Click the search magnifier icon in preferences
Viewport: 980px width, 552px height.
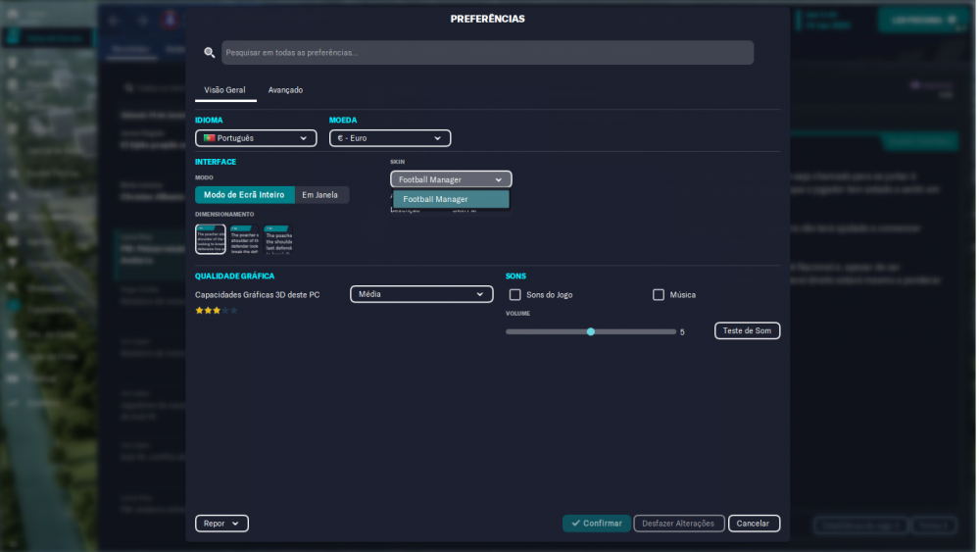click(x=210, y=53)
